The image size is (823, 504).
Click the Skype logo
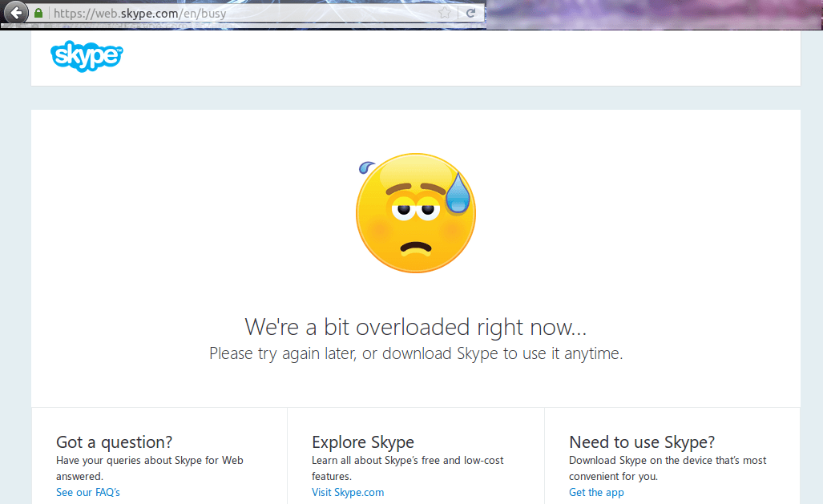87,56
